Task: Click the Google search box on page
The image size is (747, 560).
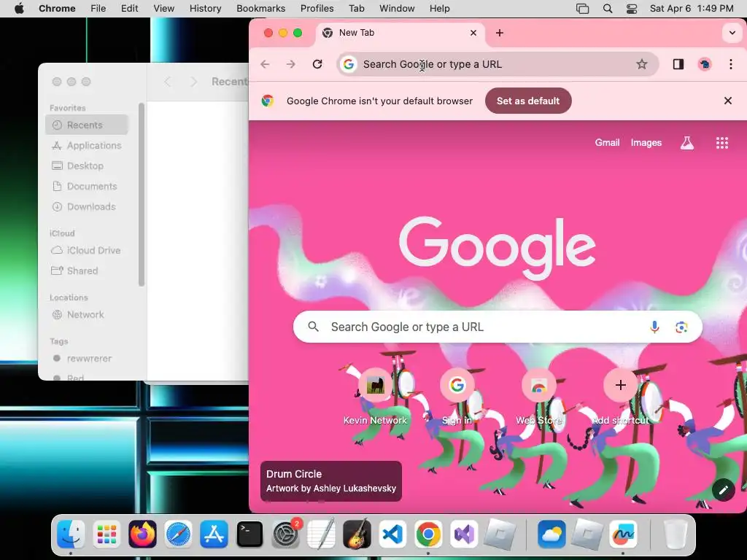Action: click(x=498, y=327)
